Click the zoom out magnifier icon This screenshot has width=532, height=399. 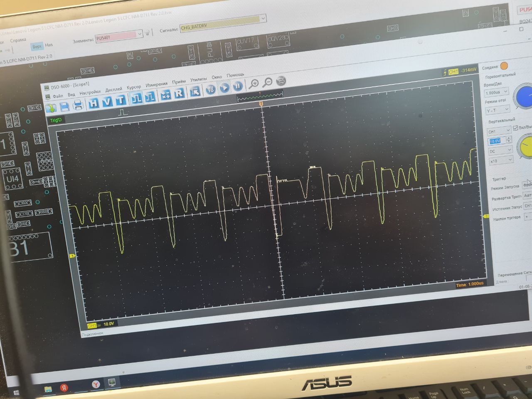268,83
